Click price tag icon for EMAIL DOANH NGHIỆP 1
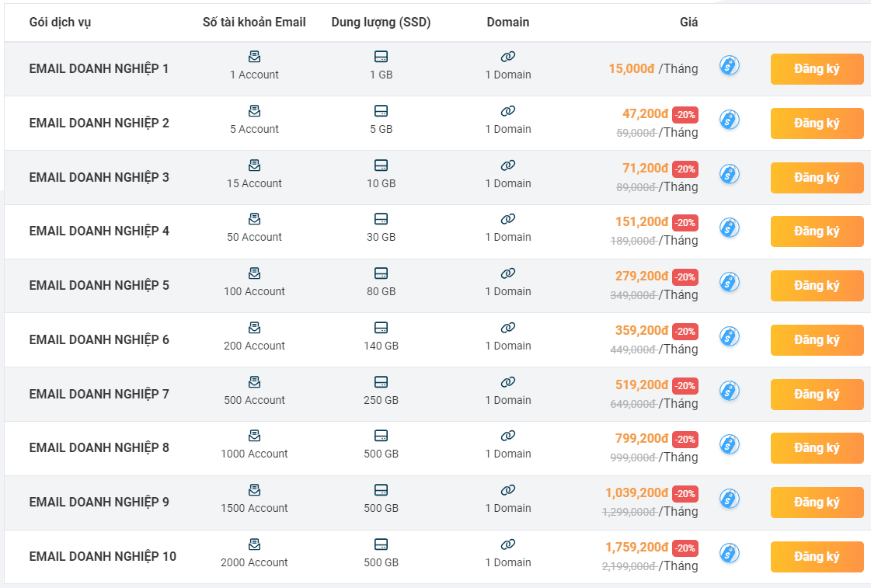 coord(730,65)
